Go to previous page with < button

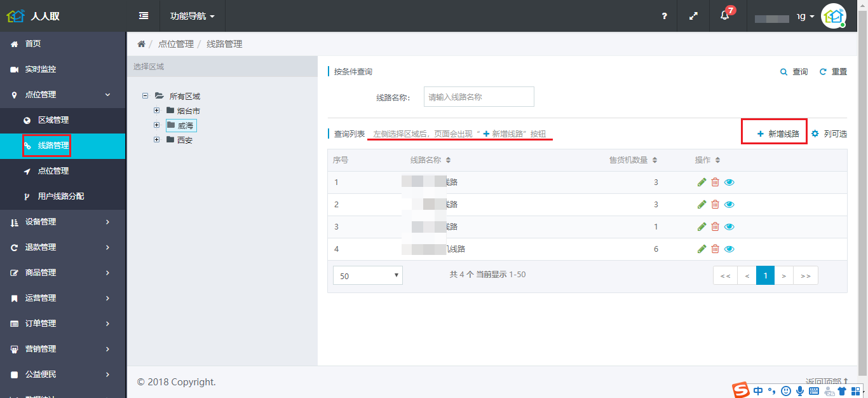click(747, 275)
